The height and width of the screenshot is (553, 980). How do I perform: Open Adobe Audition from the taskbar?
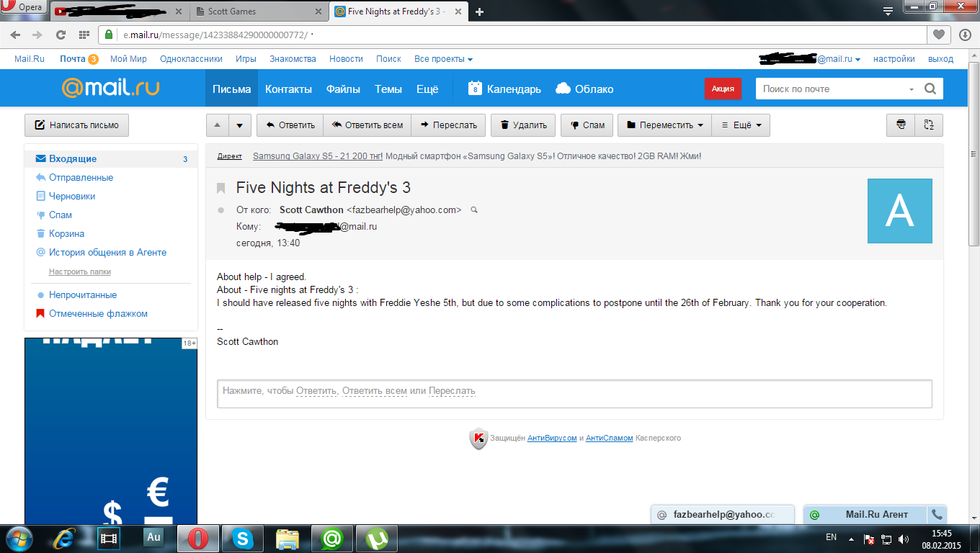click(x=153, y=537)
